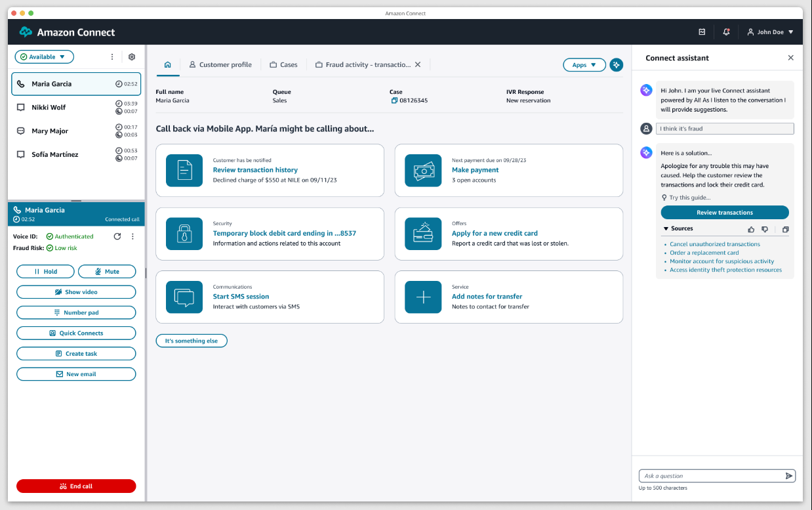Close the Connect assistant panel
Image resolution: width=812 pixels, height=510 pixels.
pos(790,58)
